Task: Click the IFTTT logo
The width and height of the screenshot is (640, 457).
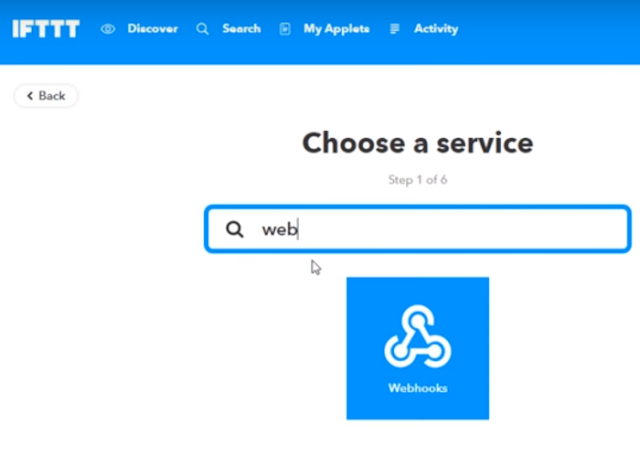Action: (46, 29)
